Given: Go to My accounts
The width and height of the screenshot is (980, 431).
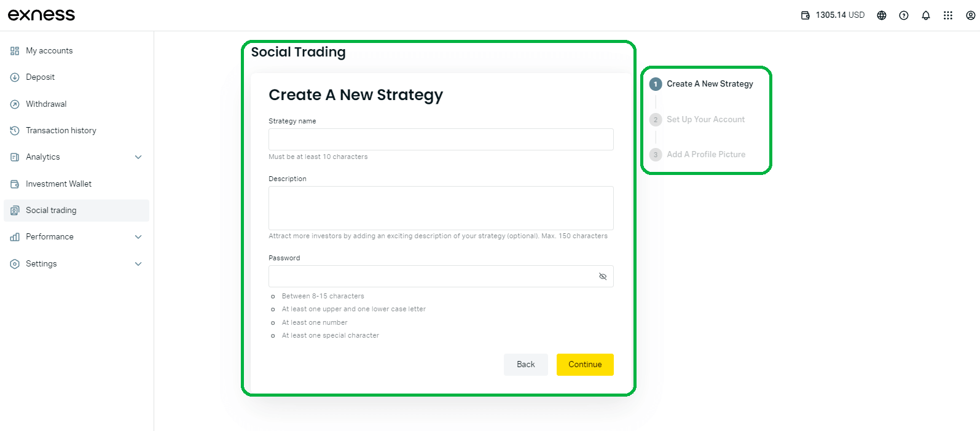Looking at the screenshot, I should click(x=49, y=51).
